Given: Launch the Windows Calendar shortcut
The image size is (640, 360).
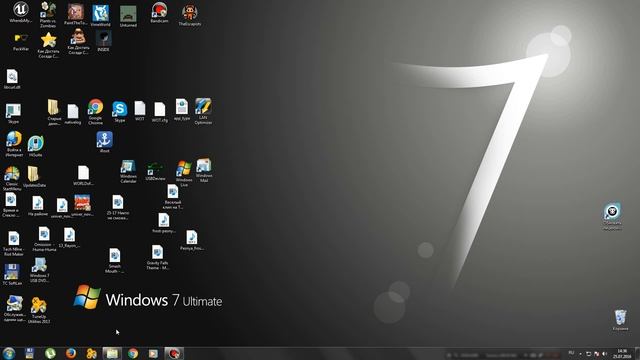Looking at the screenshot, I should (x=128, y=171).
